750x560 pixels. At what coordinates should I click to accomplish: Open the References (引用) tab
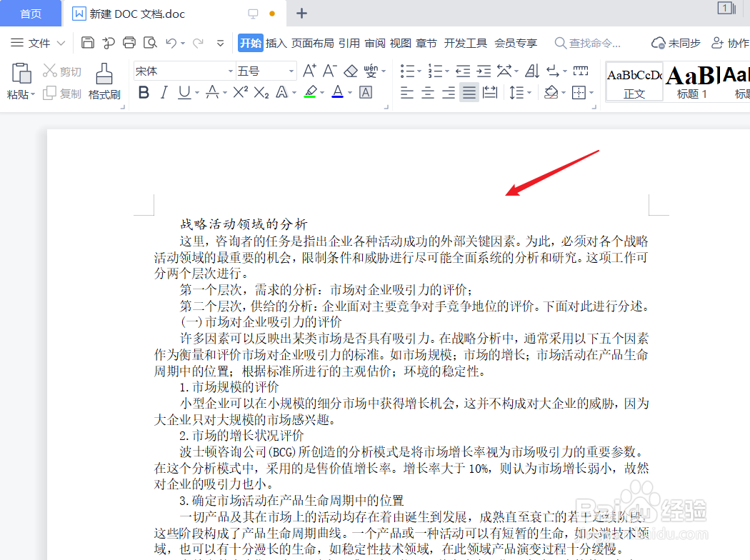click(349, 43)
